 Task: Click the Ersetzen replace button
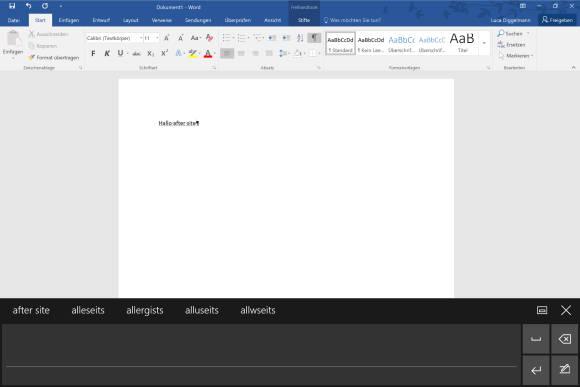pyautogui.click(x=512, y=45)
